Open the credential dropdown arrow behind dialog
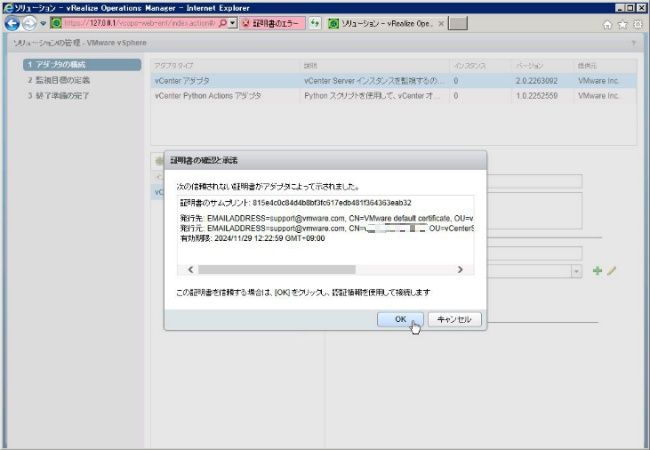650x450 pixels. click(576, 271)
